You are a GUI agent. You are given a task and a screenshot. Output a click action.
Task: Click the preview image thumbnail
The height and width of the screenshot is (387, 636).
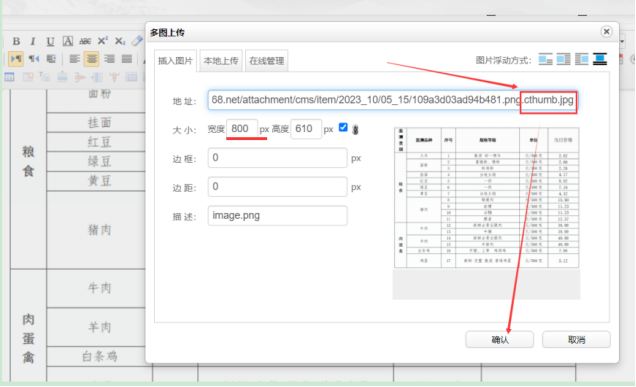coord(486,198)
